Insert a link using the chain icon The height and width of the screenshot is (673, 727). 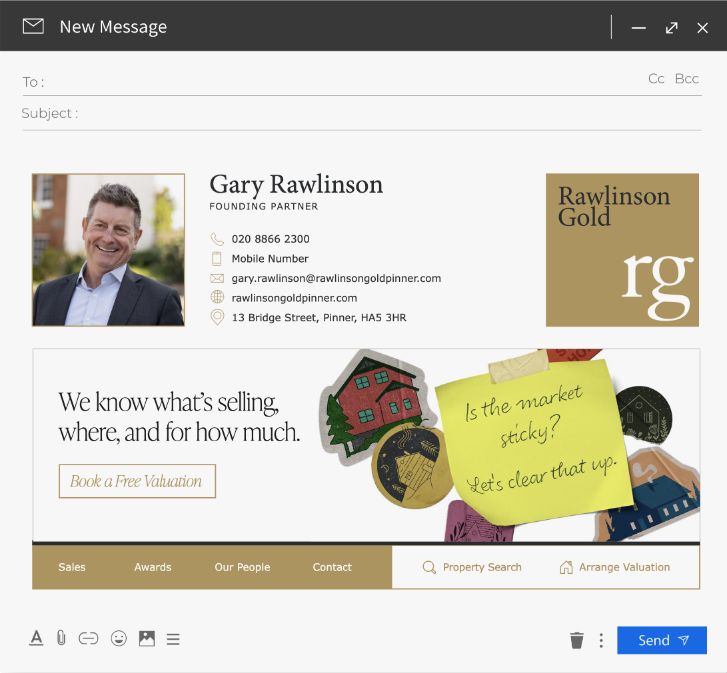click(x=88, y=639)
